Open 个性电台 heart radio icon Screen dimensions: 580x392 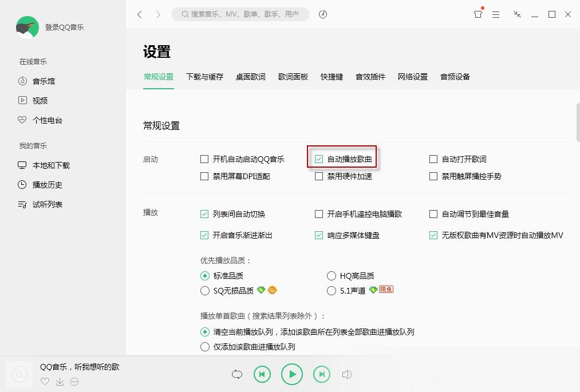pyautogui.click(x=22, y=120)
